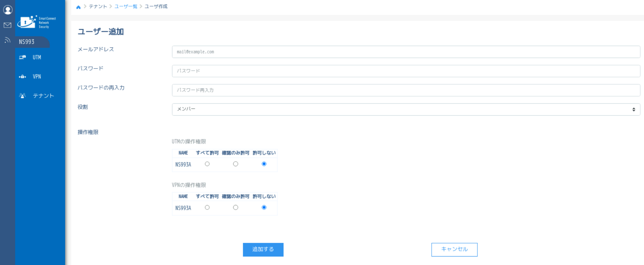
Task: Click the ユーザ作成 breadcrumb text
Action: [x=156, y=6]
